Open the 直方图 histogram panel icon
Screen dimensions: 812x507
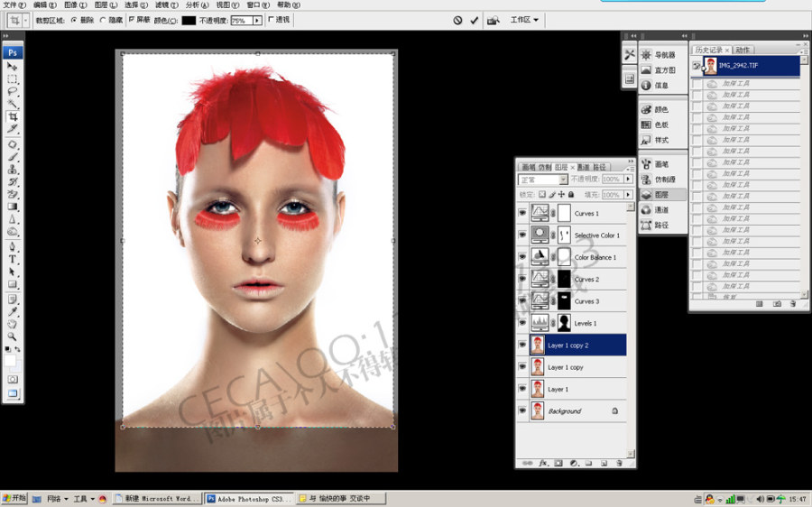[x=646, y=69]
